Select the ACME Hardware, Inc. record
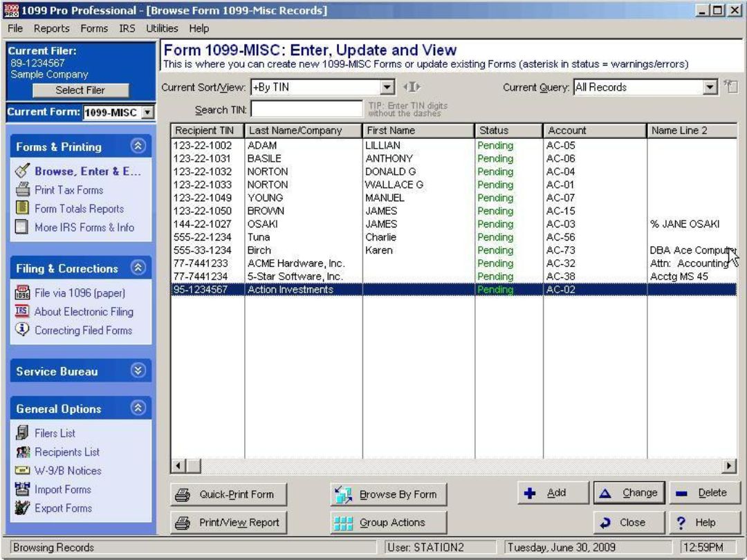The width and height of the screenshot is (747, 560). [x=454, y=263]
